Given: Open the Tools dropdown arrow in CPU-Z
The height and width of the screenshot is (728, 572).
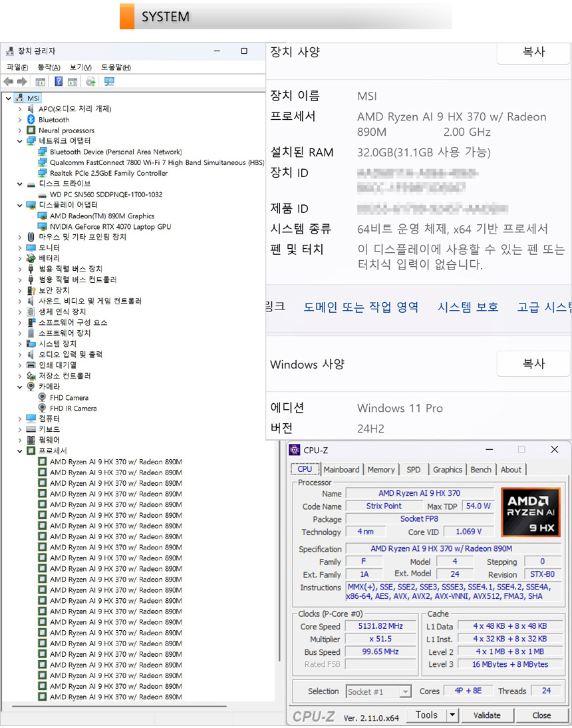Looking at the screenshot, I should click(452, 715).
